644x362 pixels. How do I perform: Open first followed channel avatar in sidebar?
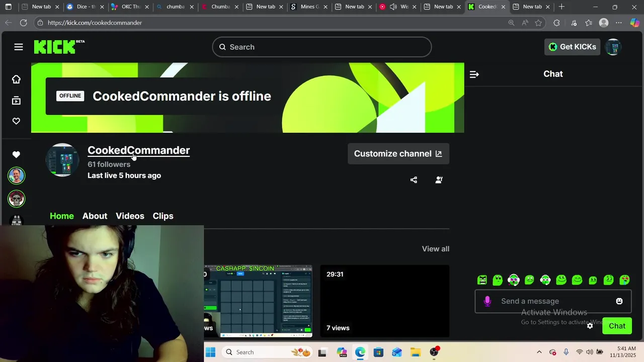pyautogui.click(x=16, y=176)
